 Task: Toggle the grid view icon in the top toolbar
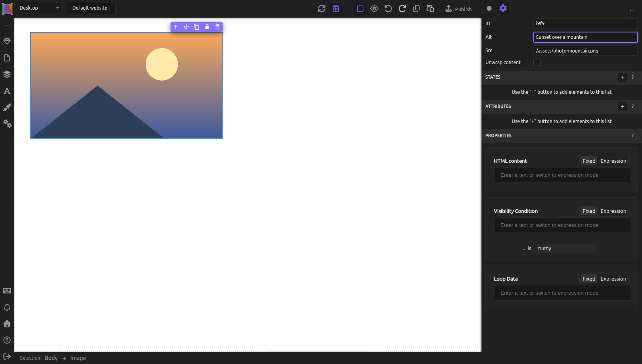[x=336, y=8]
